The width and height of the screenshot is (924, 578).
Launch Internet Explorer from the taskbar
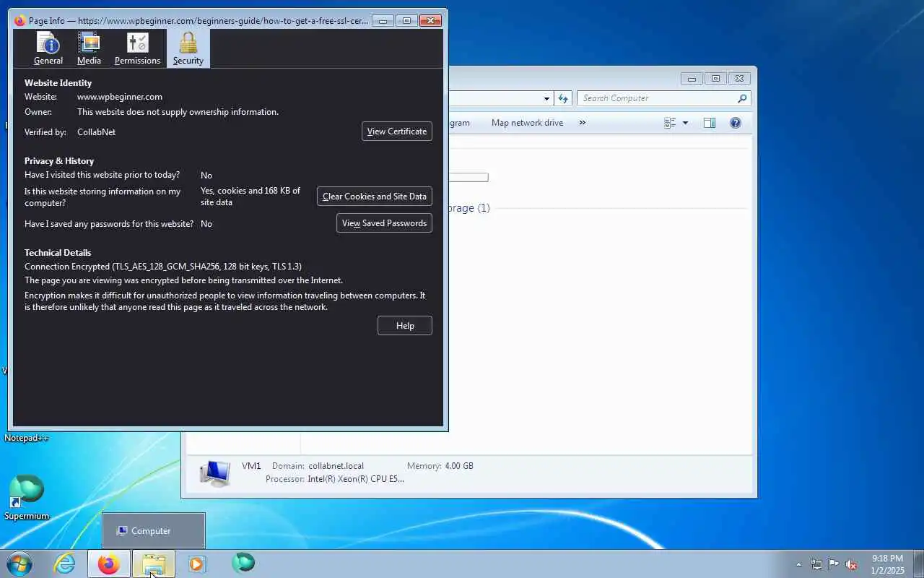pos(65,564)
